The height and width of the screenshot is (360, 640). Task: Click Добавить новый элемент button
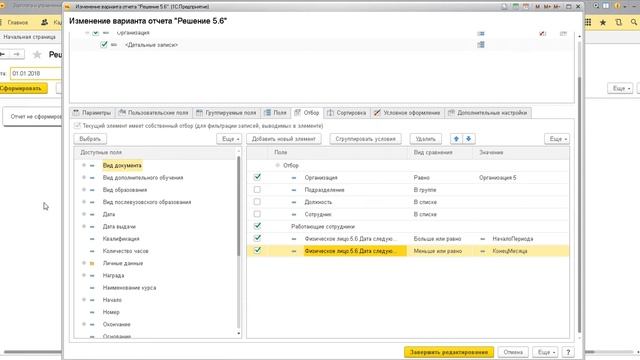[284, 139]
